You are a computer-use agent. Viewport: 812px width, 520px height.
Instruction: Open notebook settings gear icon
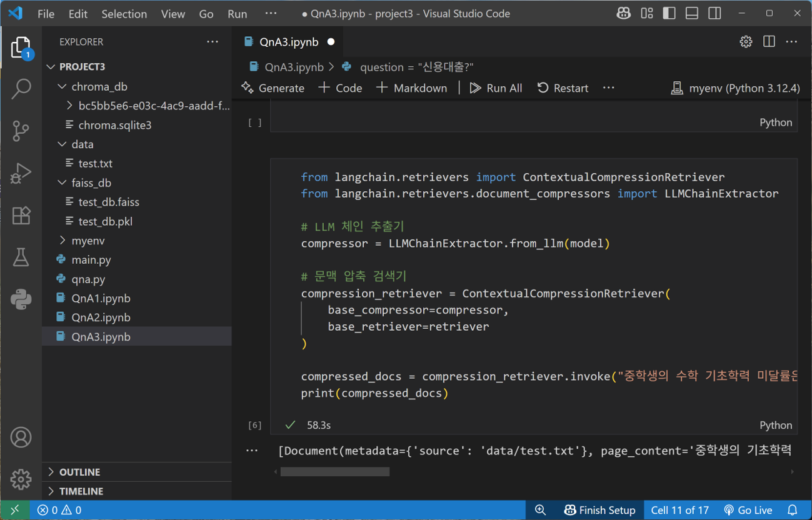(x=746, y=42)
